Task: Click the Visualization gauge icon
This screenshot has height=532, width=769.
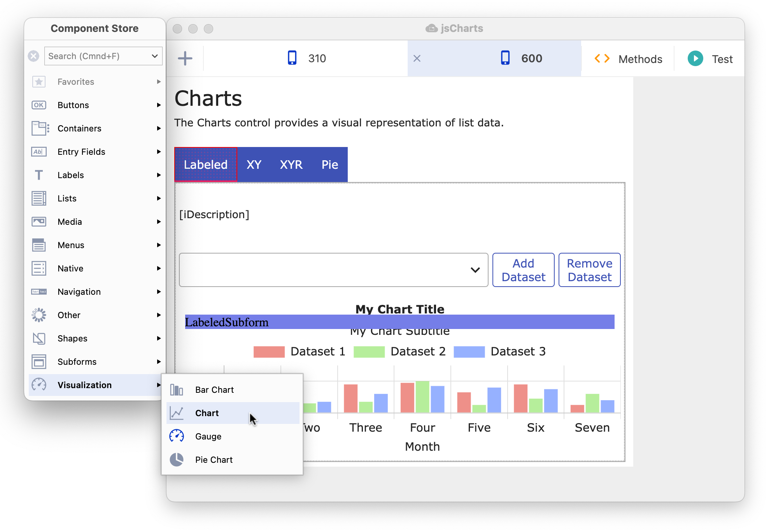Action: coord(39,385)
